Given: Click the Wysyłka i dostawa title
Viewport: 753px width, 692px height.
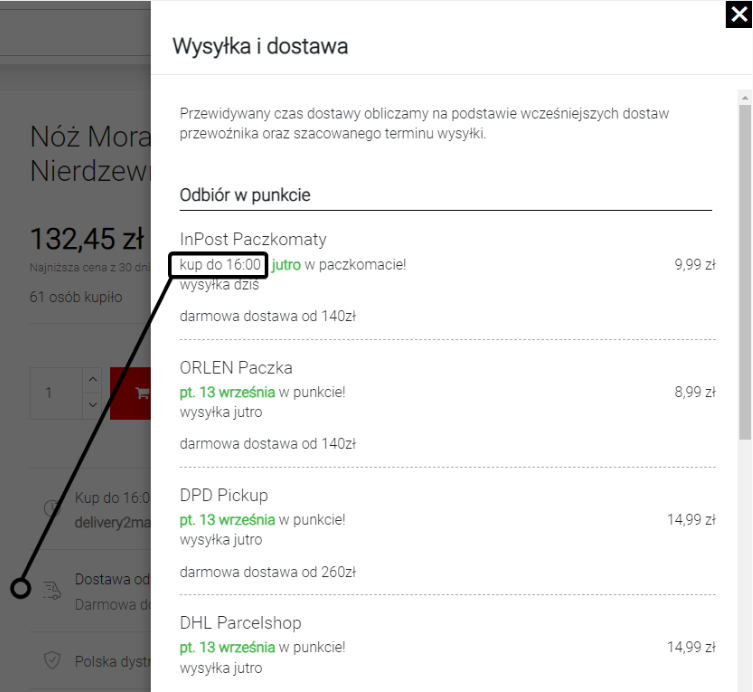Looking at the screenshot, I should (260, 46).
